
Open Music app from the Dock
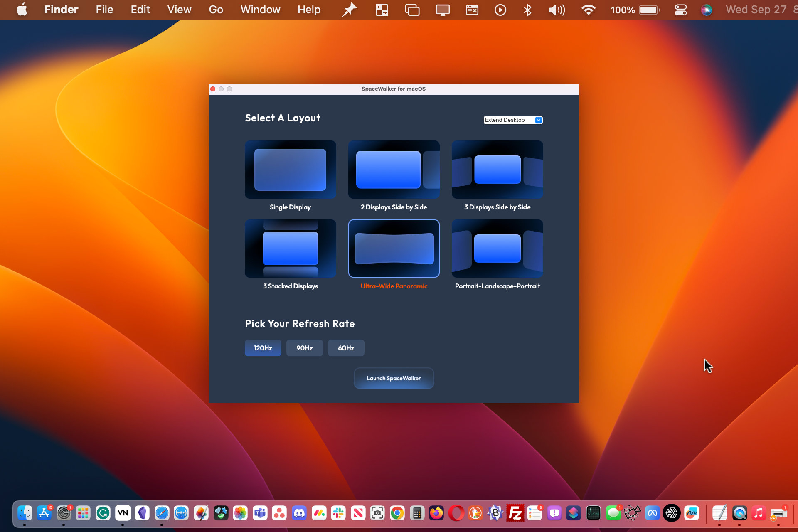[759, 513]
